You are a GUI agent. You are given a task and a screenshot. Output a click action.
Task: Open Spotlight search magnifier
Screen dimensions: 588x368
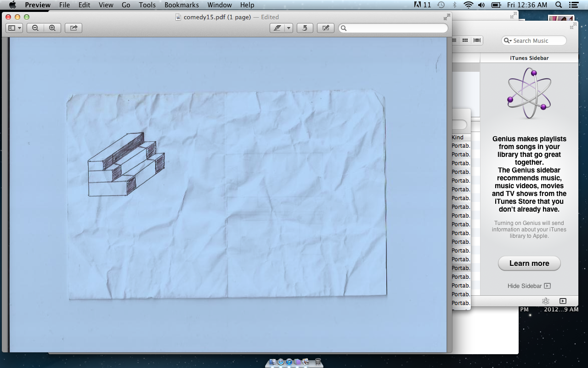pos(559,5)
